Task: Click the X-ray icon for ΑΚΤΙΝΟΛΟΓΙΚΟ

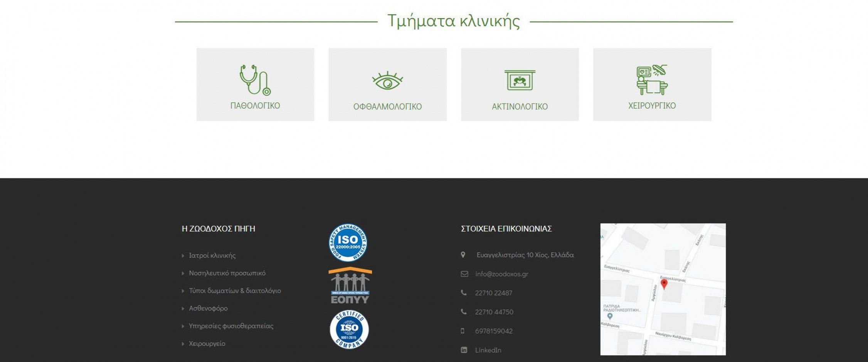Action: (x=520, y=80)
